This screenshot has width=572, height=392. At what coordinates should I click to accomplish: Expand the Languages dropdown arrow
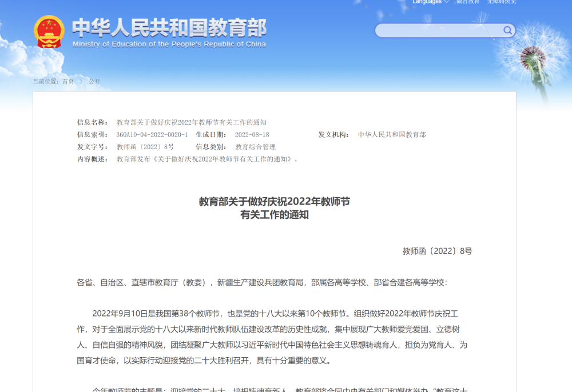click(447, 2)
